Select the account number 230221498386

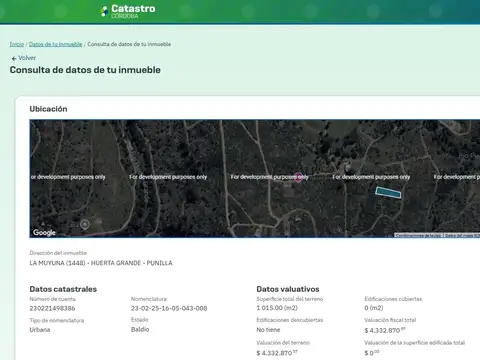point(52,308)
